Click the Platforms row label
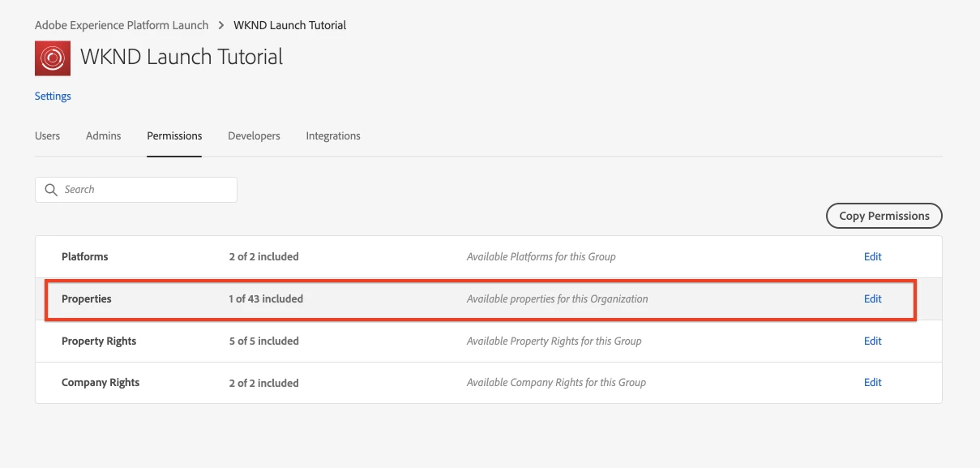The width and height of the screenshot is (980, 468). coord(85,256)
